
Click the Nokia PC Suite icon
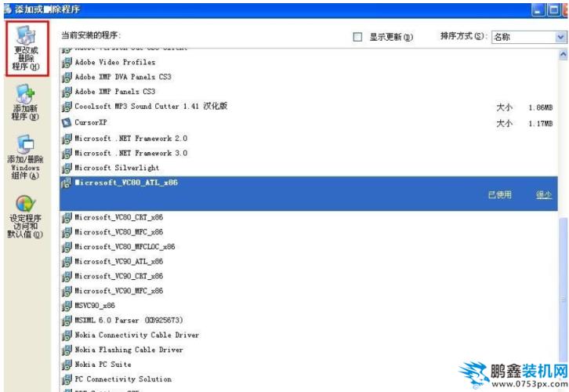pos(67,365)
